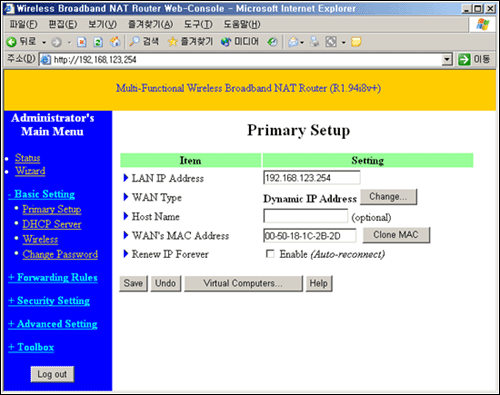Screen dimensions: 500x395
Task: Click the Search magnifier icon
Action: tap(134, 41)
